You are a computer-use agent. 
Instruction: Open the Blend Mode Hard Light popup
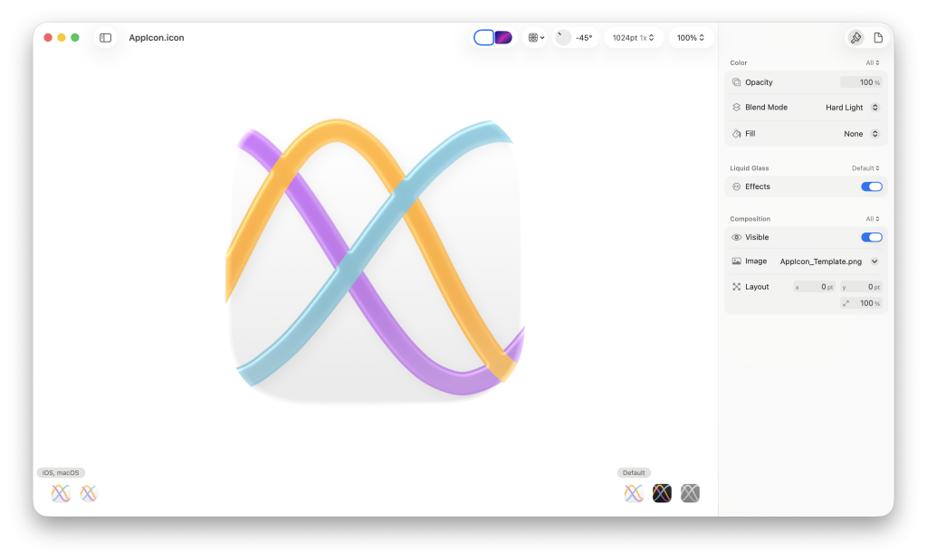point(852,108)
